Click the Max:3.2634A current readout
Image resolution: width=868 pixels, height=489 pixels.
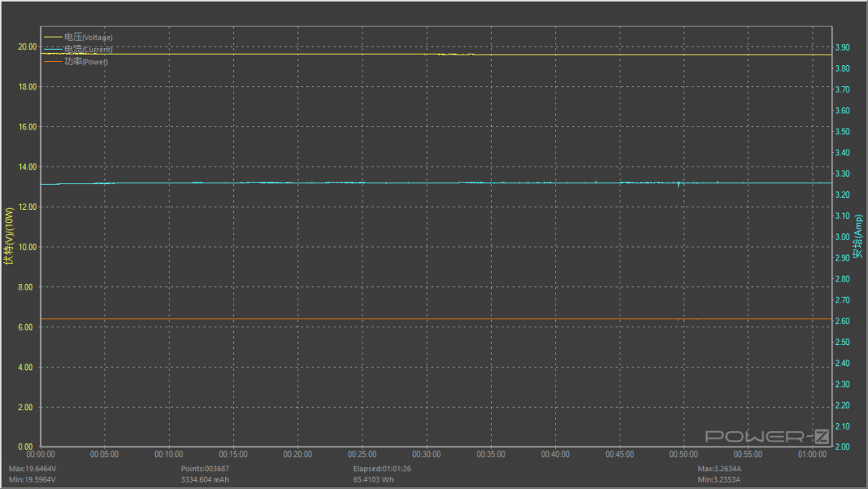[x=719, y=469]
